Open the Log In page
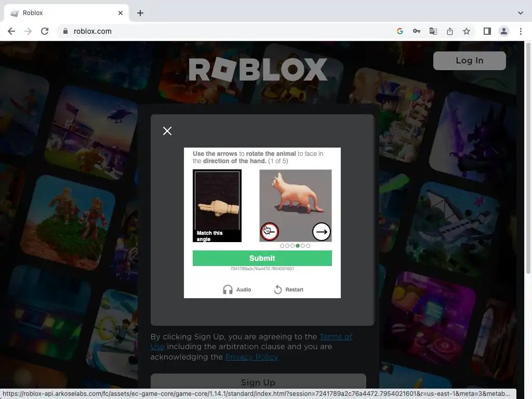The image size is (532, 399). pos(470,61)
